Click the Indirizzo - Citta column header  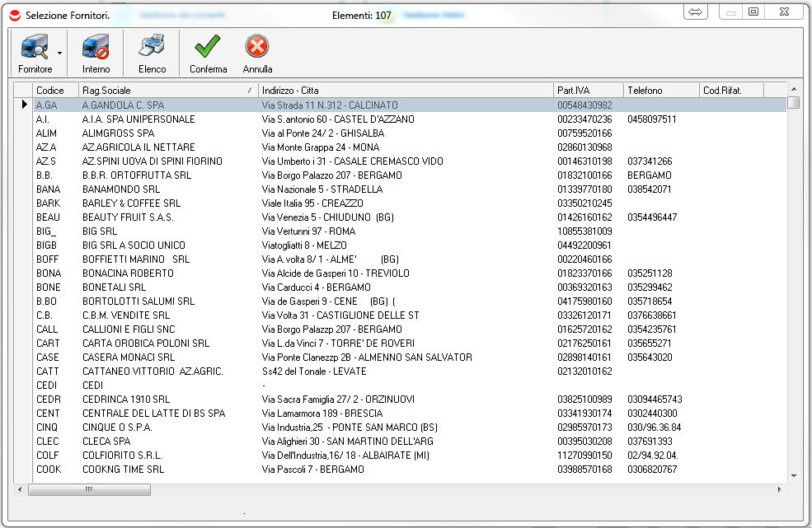pos(406,90)
